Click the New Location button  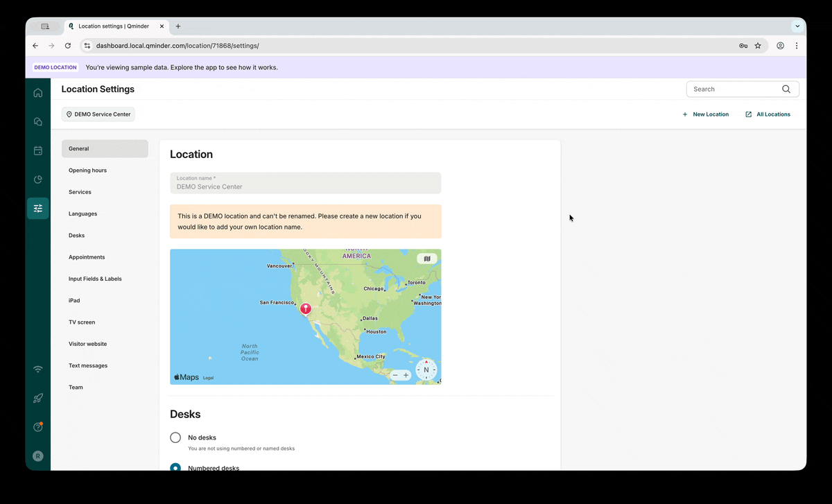(705, 114)
